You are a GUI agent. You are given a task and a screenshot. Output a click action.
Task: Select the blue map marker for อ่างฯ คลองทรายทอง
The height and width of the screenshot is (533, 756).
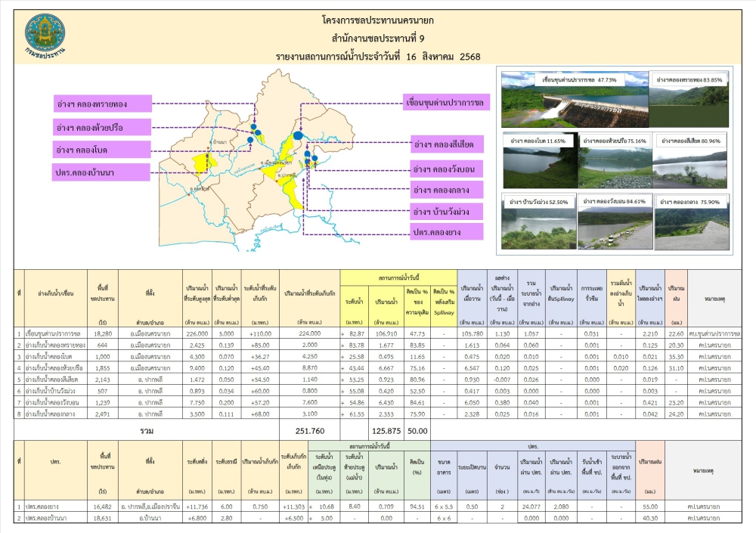254,126
